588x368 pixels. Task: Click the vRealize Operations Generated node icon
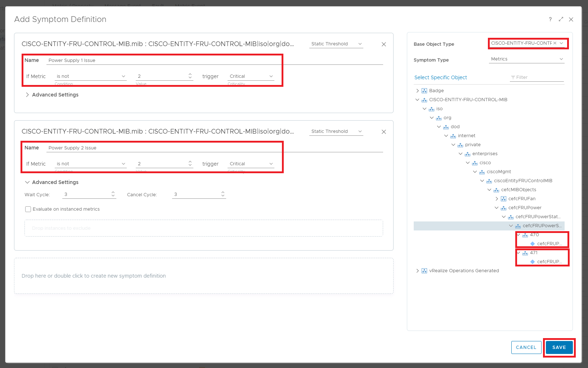pos(425,271)
